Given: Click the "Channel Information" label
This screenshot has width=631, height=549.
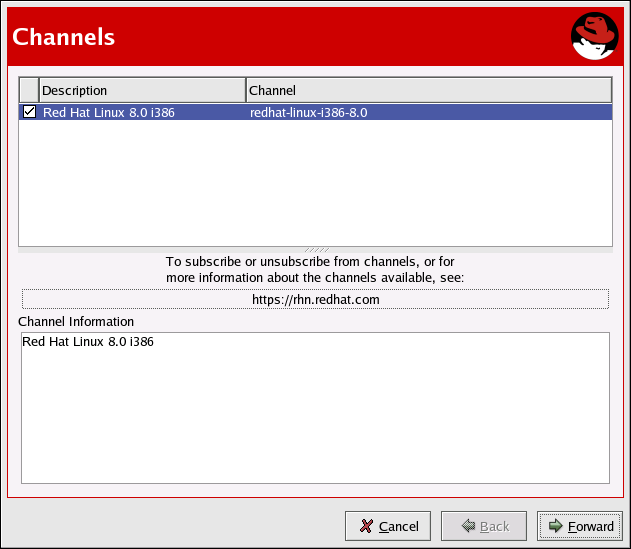Looking at the screenshot, I should [76, 322].
